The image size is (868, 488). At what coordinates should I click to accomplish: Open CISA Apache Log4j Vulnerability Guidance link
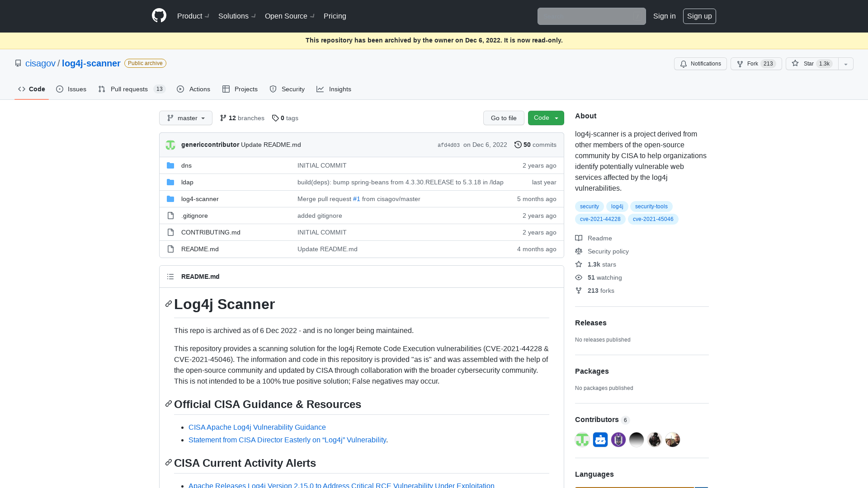click(x=257, y=427)
